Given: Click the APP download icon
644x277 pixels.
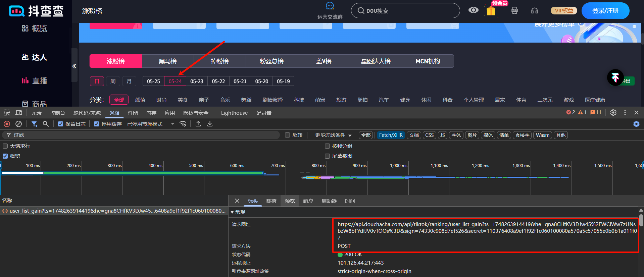Looking at the screenshot, I should tap(514, 10).
